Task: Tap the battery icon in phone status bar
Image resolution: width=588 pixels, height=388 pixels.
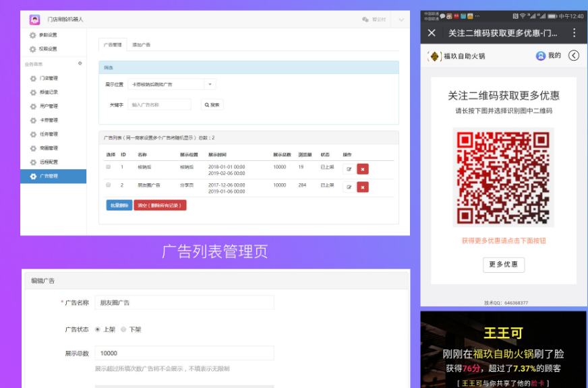Action: [x=552, y=16]
